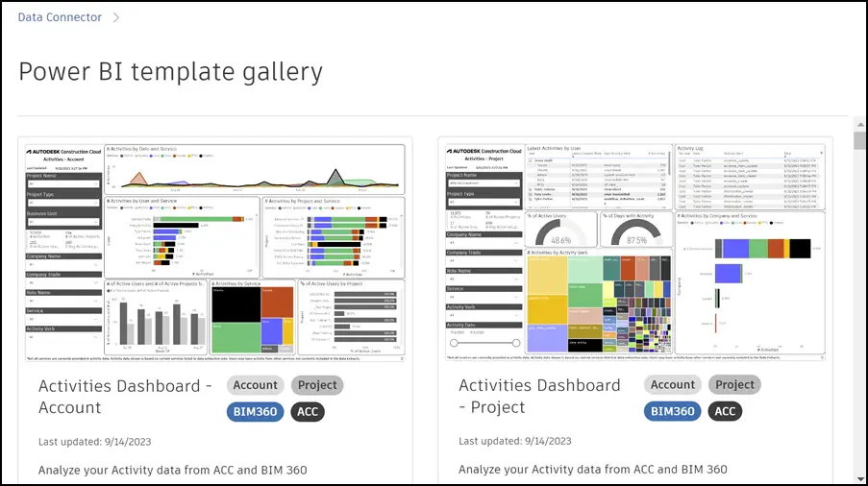This screenshot has width=868, height=486.
Task: Click 'Last updated: 9/14/2023' on Project card
Action: click(x=515, y=441)
